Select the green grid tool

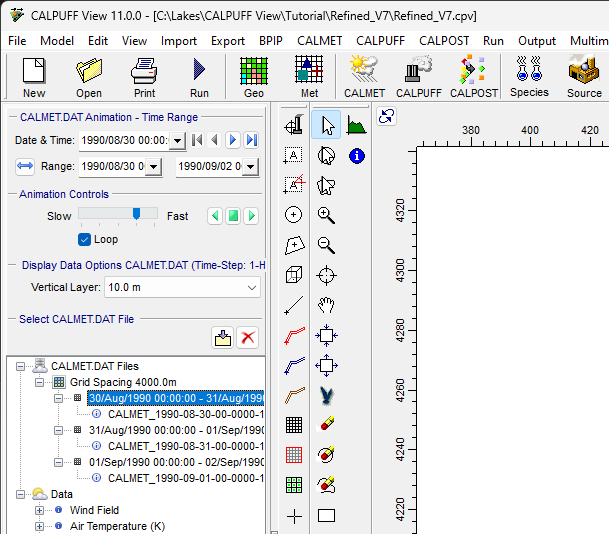pyautogui.click(x=294, y=485)
